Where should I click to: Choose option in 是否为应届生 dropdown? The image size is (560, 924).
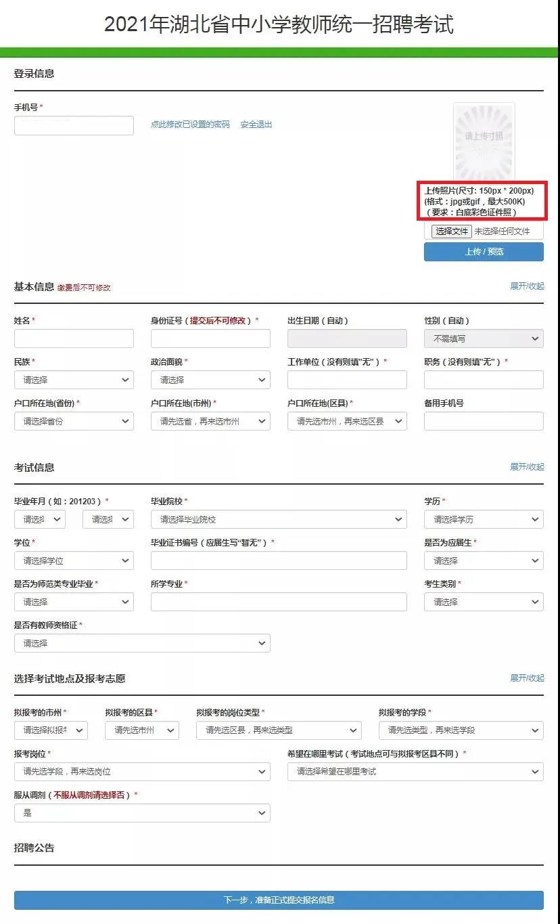click(484, 560)
